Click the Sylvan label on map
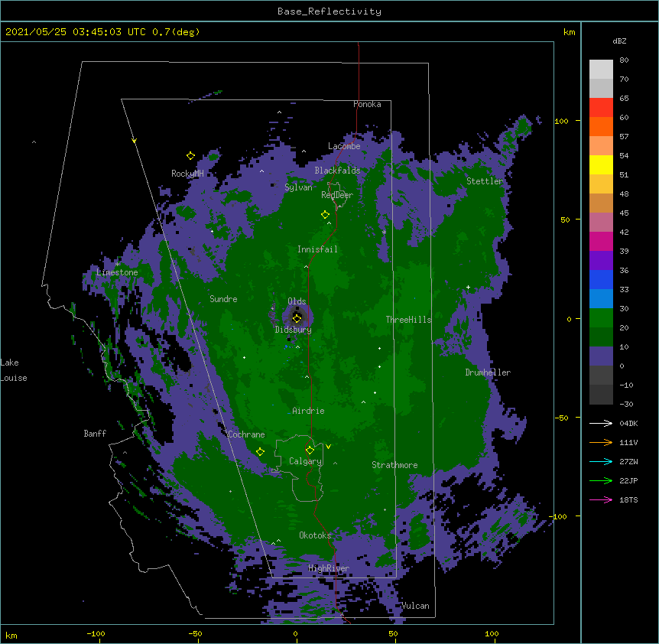The width and height of the screenshot is (659, 644). tap(298, 187)
